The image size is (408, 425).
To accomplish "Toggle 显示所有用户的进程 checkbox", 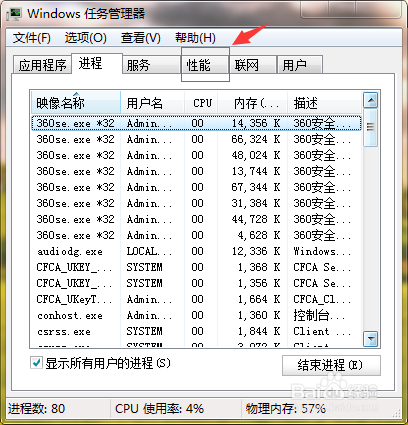I will click(36, 363).
